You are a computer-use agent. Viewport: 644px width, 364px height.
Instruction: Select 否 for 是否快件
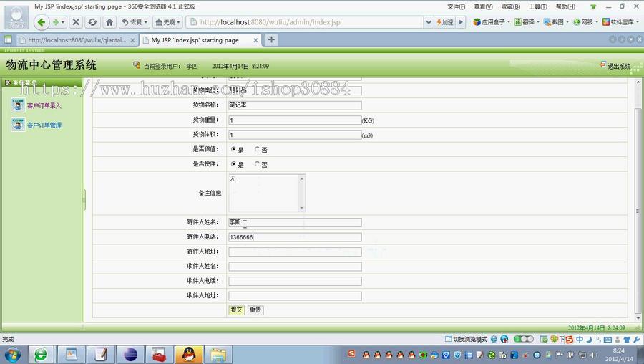pos(257,165)
